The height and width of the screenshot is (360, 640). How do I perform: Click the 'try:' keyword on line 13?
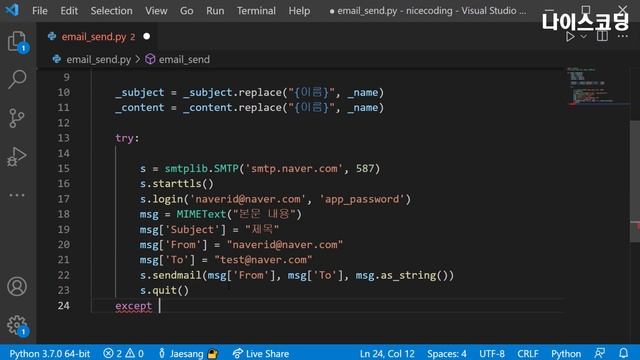tap(127, 138)
